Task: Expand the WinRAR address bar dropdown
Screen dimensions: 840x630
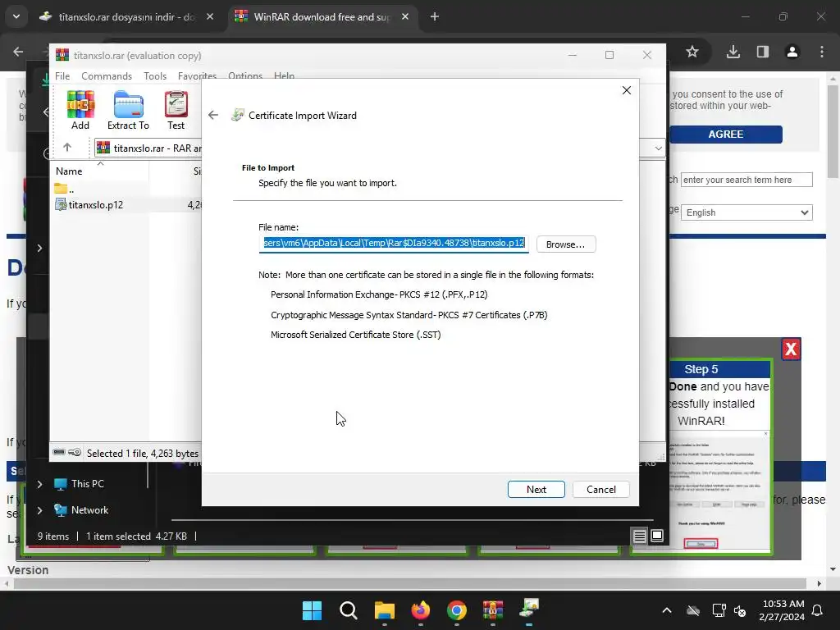Action: click(x=658, y=148)
